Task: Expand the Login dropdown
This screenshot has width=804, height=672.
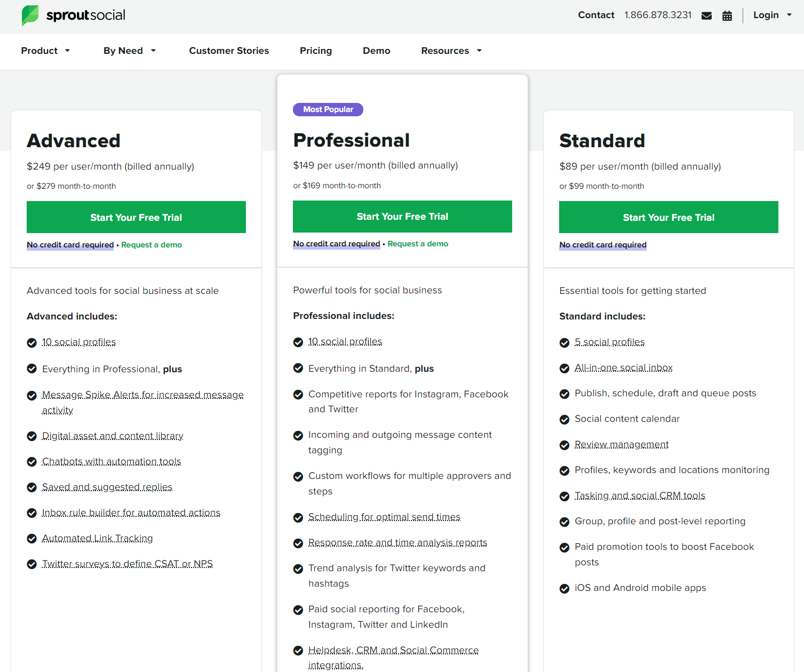Action: [772, 15]
